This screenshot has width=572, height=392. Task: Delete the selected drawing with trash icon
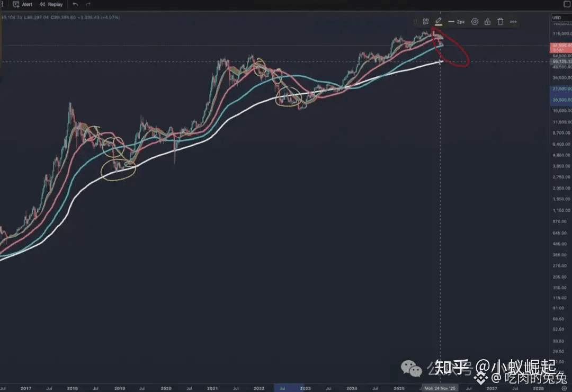[x=500, y=22]
